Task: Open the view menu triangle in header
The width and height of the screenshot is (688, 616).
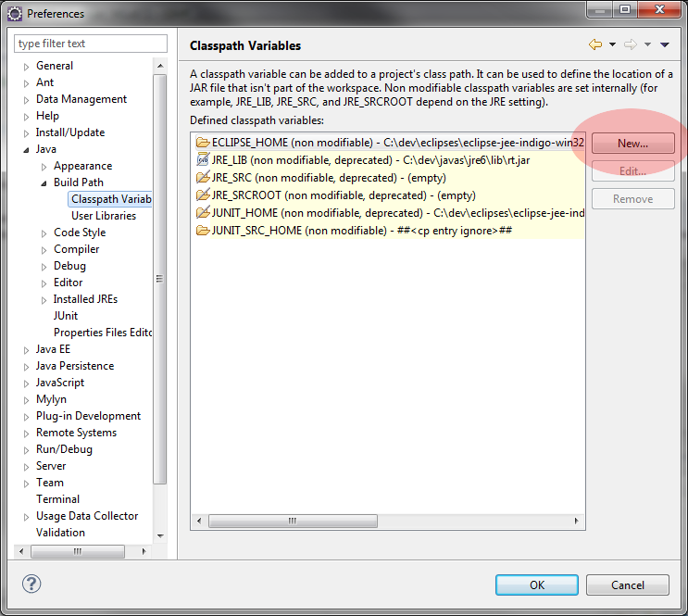Action: 664,44
